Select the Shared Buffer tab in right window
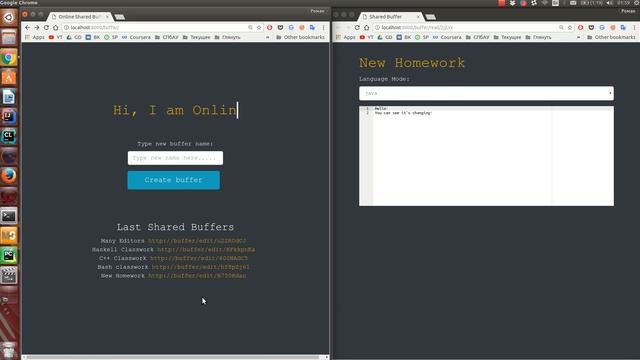This screenshot has width=640, height=360. point(390,17)
